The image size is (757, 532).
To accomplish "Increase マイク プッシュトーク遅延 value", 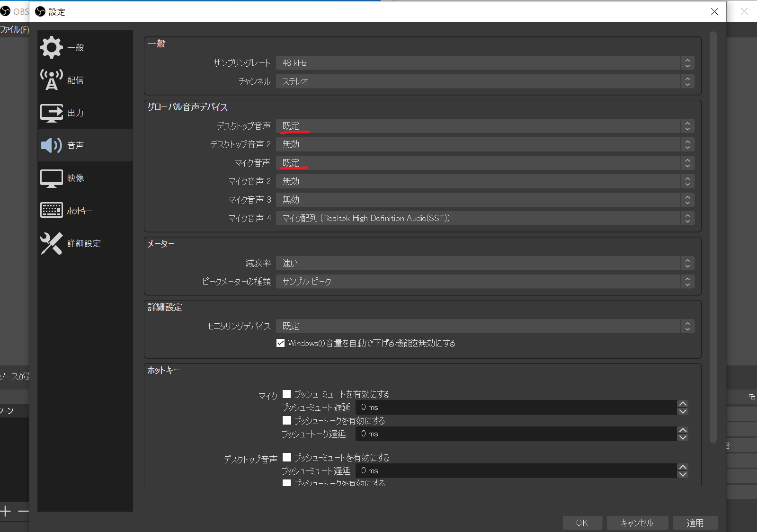I will point(682,430).
